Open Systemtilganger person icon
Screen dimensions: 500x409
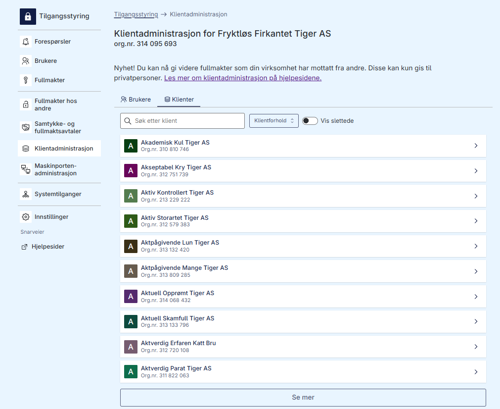tap(26, 194)
